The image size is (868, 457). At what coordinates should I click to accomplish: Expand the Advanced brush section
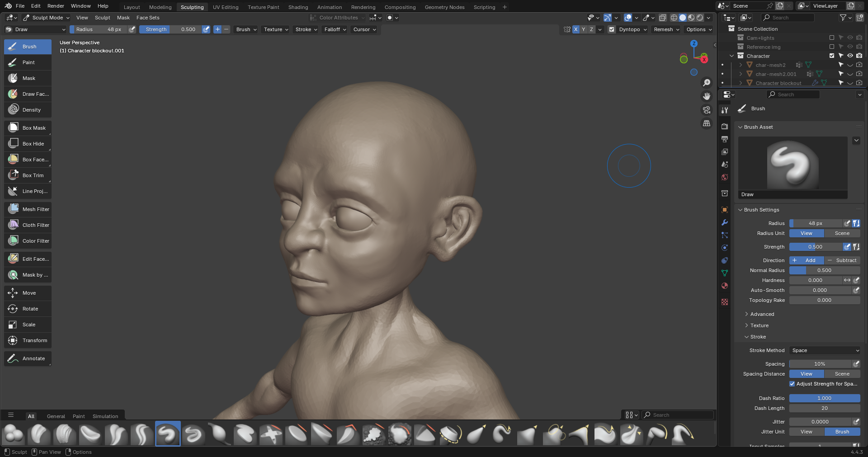click(x=762, y=314)
